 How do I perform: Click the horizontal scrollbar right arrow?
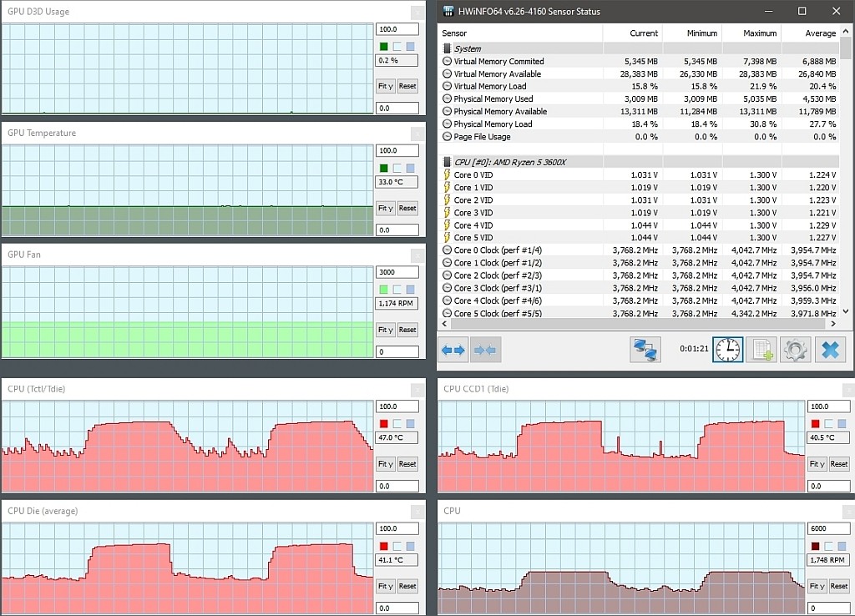coord(833,324)
